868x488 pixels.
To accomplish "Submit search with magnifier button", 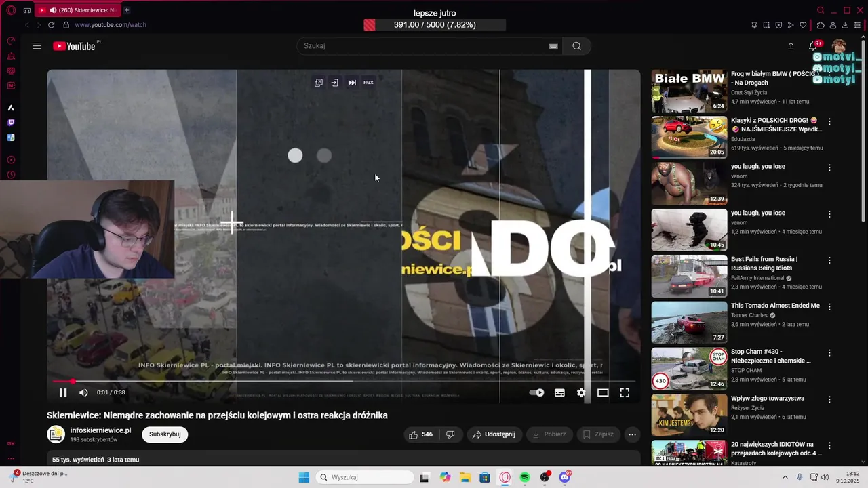I will point(576,46).
